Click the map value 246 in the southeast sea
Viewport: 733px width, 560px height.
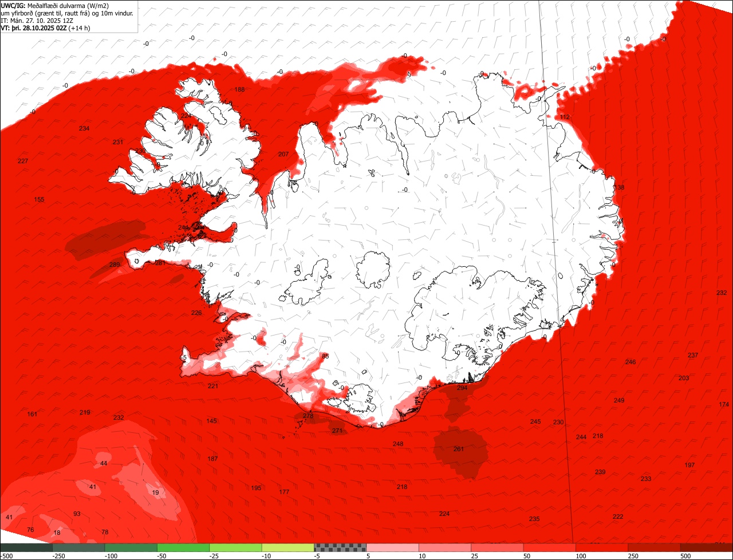point(630,362)
